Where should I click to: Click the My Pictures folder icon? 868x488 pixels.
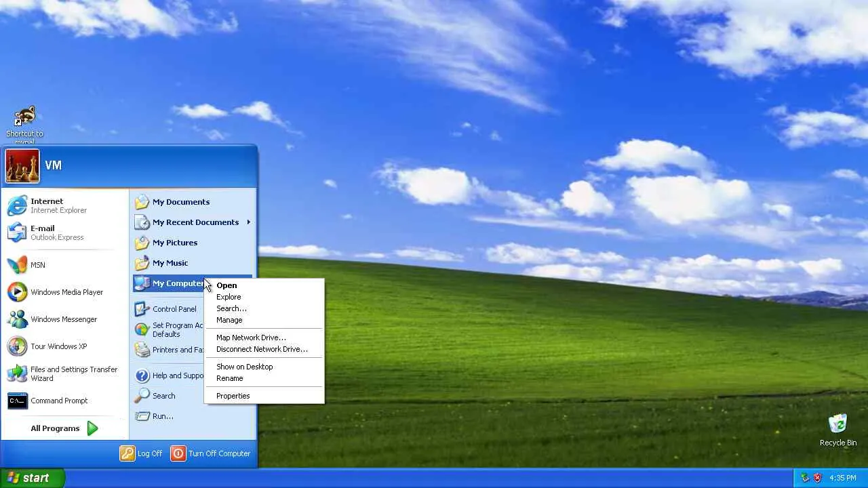click(x=142, y=243)
